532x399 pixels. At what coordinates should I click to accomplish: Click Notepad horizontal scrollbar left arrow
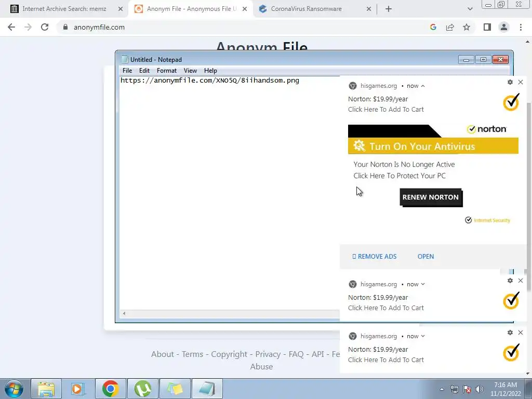pos(124,313)
